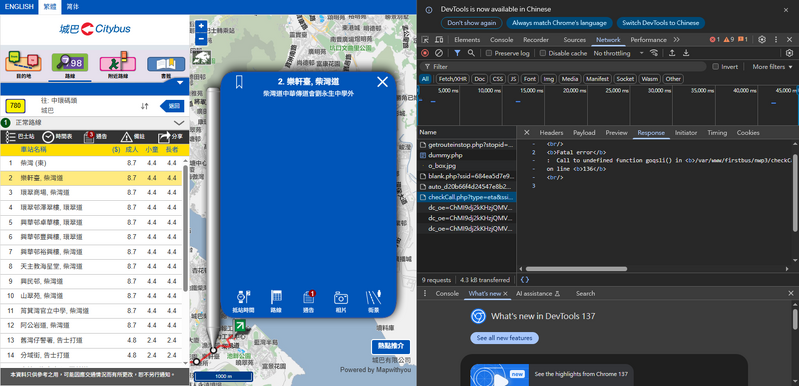The width and height of the screenshot is (799, 386).
Task: Click the 熱點推介 hotspot button on map
Action: [391, 346]
